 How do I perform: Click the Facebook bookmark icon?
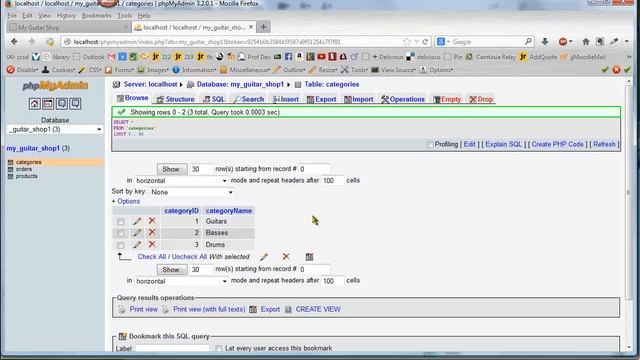point(288,57)
